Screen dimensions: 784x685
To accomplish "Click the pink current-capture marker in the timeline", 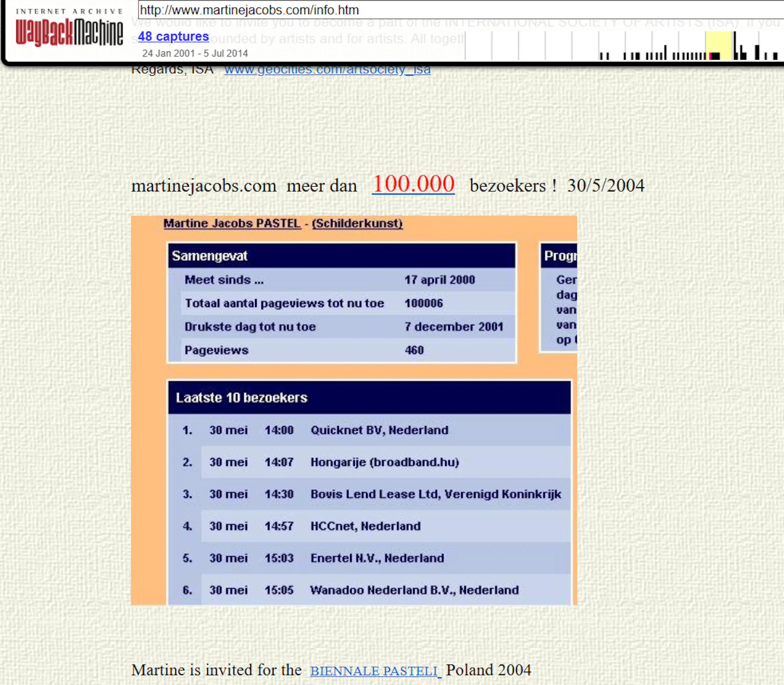I will coord(710,56).
